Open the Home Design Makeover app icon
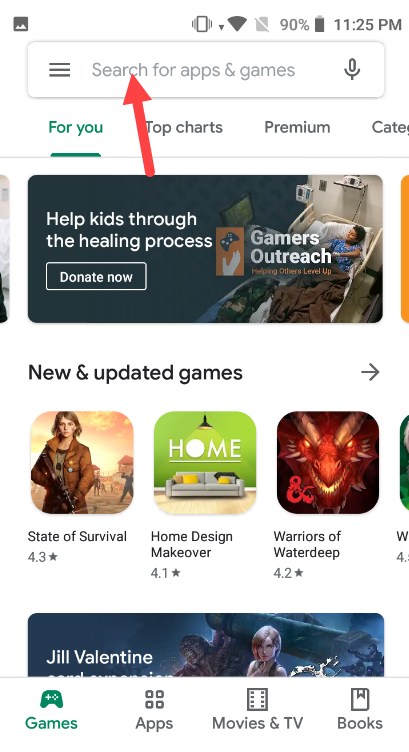409x752 pixels. pyautogui.click(x=205, y=462)
